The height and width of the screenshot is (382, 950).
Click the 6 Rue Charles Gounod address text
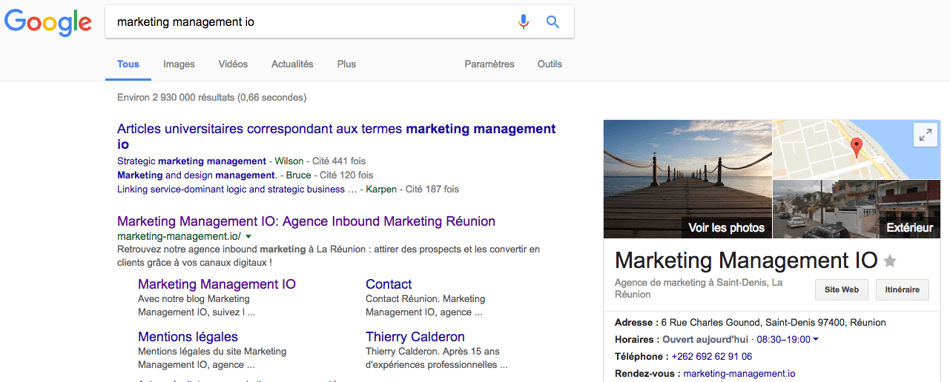[x=773, y=323]
